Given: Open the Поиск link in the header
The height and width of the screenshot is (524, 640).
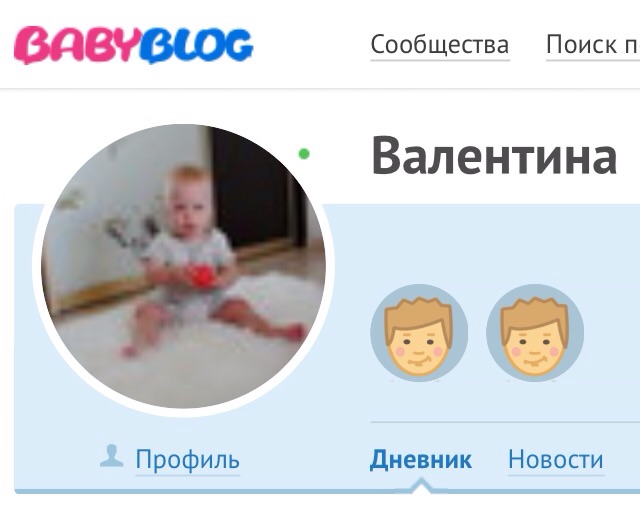Looking at the screenshot, I should tap(593, 45).
